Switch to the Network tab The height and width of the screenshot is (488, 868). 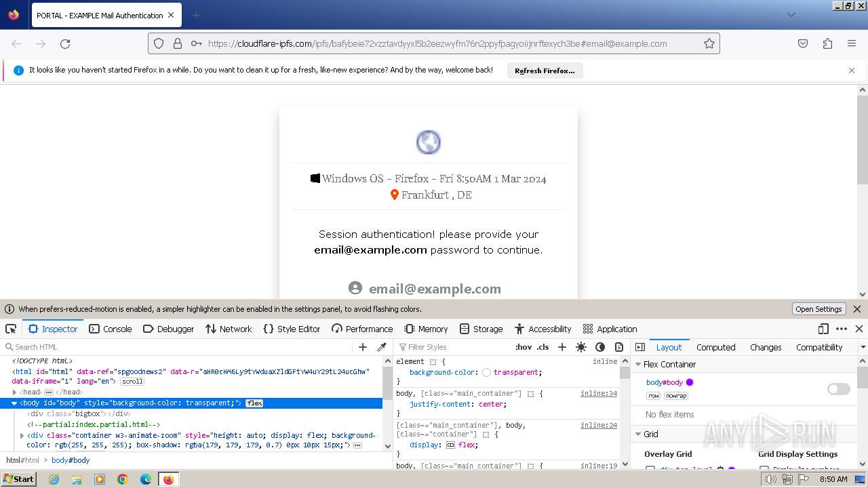coord(229,329)
